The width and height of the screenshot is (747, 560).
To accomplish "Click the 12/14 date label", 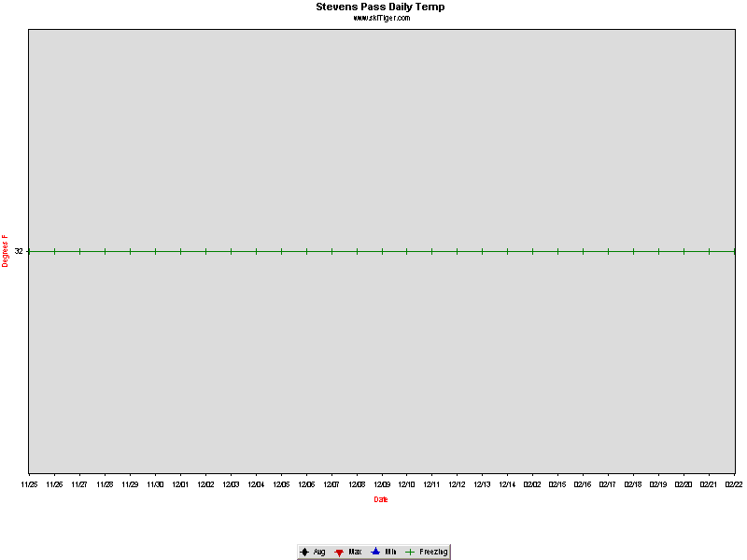I will [507, 484].
